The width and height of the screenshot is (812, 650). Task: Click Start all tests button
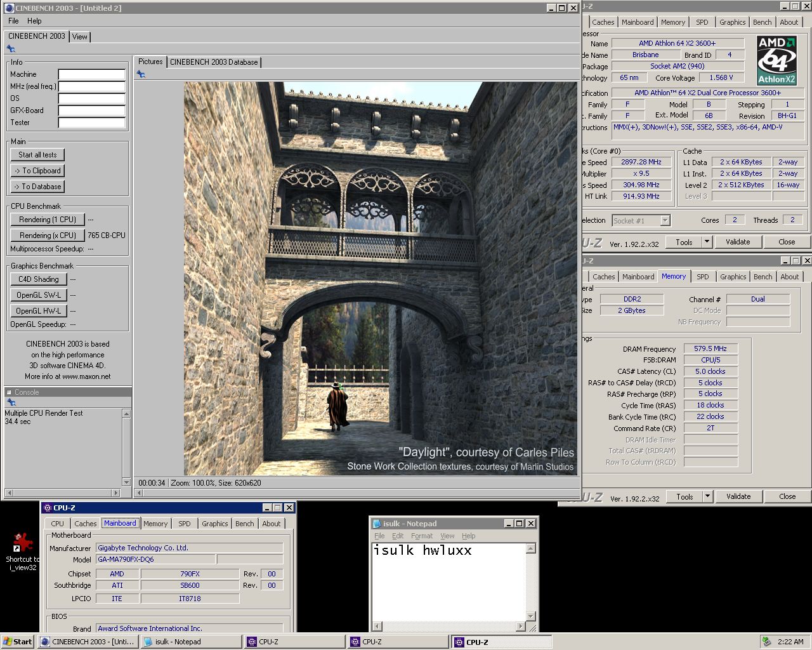37,155
